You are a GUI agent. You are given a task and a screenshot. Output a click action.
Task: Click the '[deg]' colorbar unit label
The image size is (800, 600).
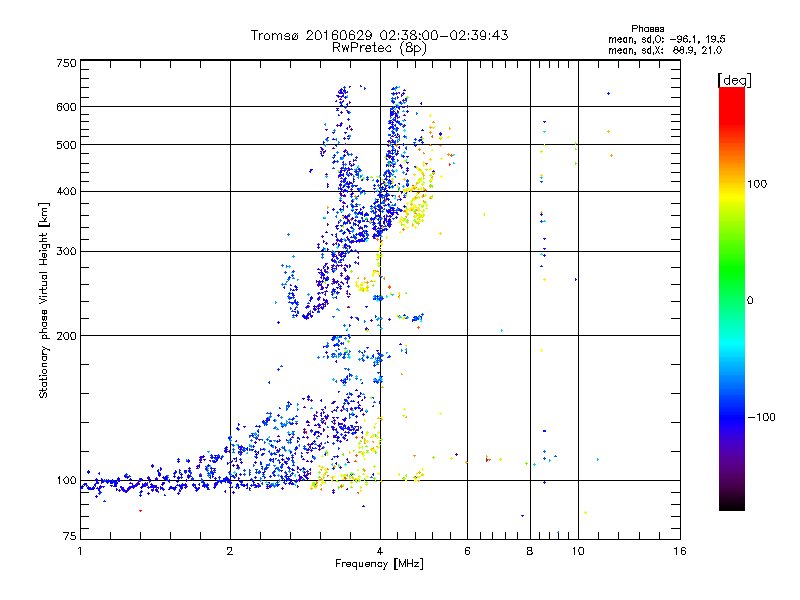point(734,80)
